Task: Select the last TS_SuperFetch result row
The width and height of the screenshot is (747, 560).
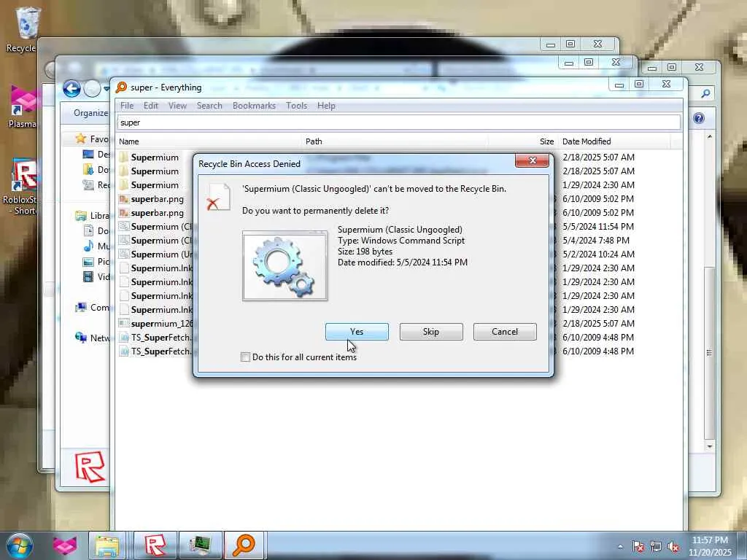Action: [155, 351]
